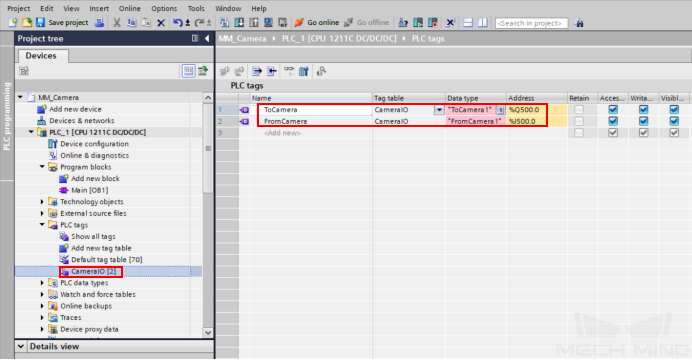Click the Search in project field
This screenshot has width=692, height=360.
[x=532, y=23]
